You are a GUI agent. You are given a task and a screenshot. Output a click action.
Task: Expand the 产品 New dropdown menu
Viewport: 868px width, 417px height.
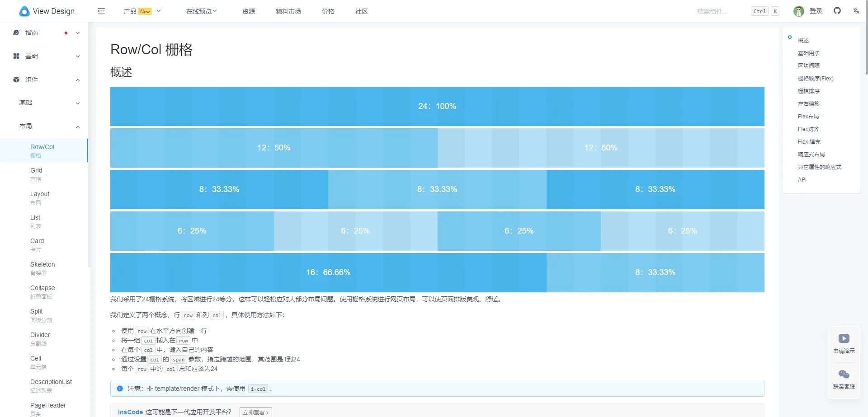[x=142, y=11]
